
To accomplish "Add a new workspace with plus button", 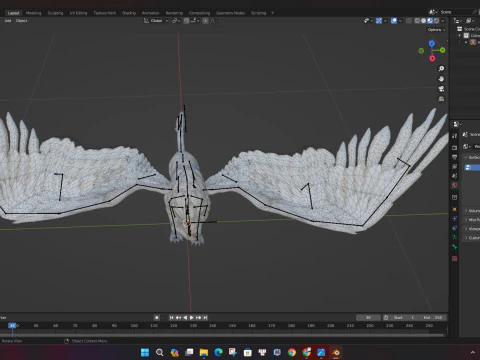I will coord(272,13).
